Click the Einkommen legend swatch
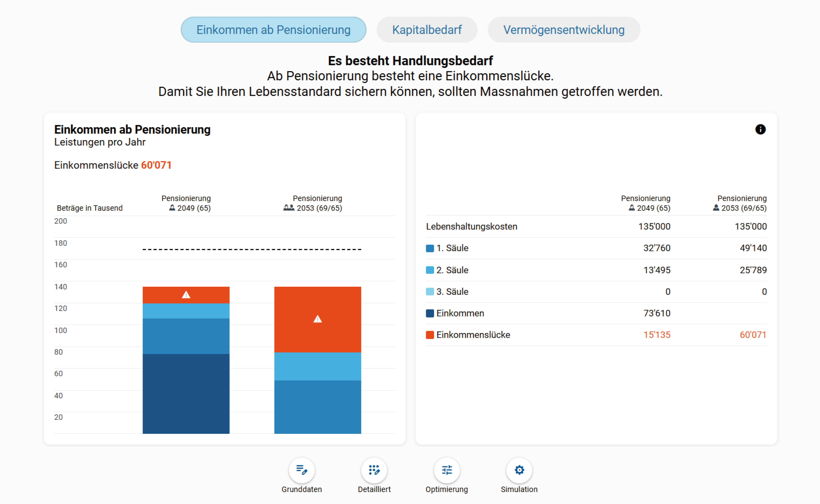 430,313
